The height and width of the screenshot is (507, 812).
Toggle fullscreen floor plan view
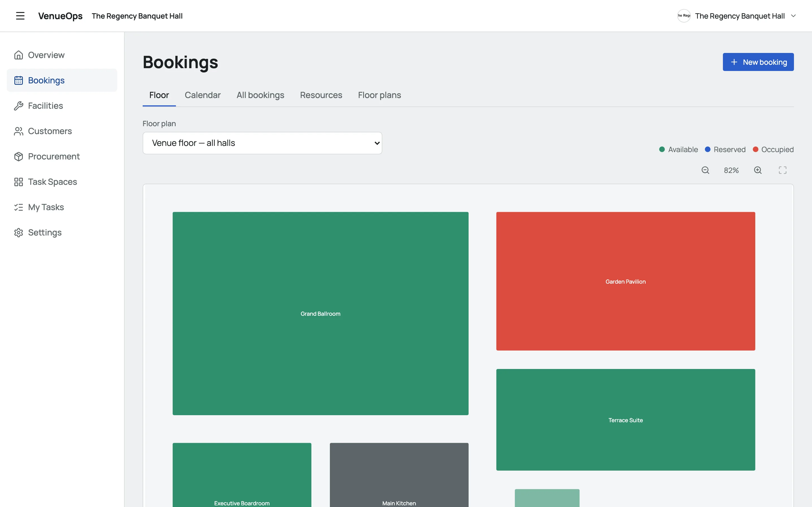click(782, 170)
